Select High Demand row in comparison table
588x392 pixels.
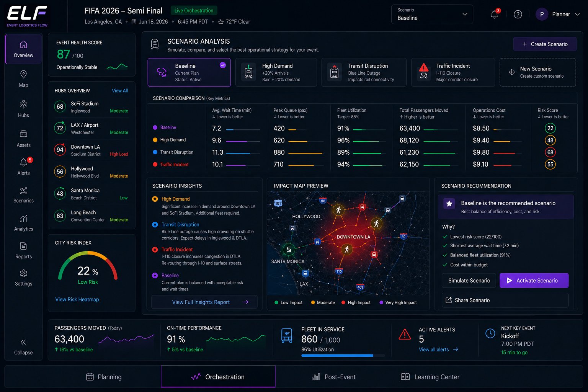(x=361, y=140)
